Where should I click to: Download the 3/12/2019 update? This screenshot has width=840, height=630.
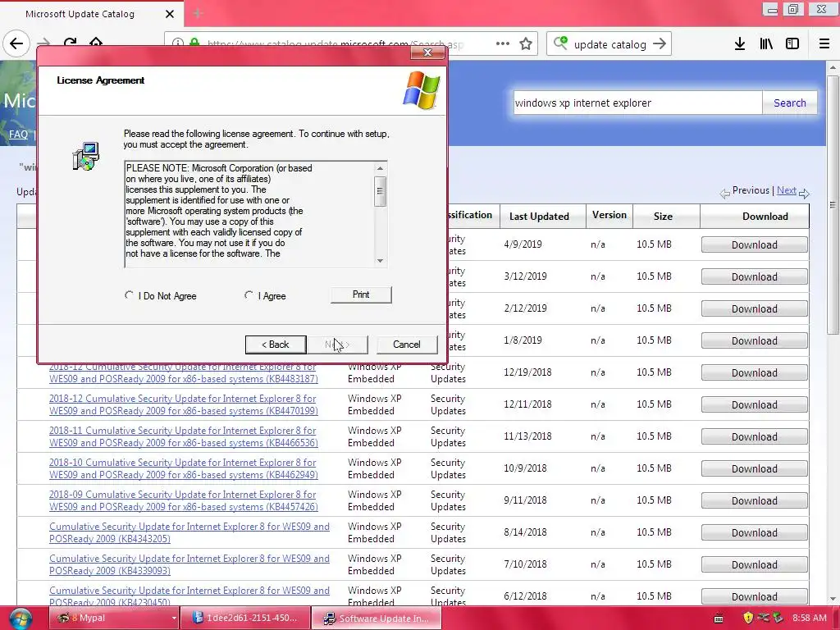click(x=755, y=277)
